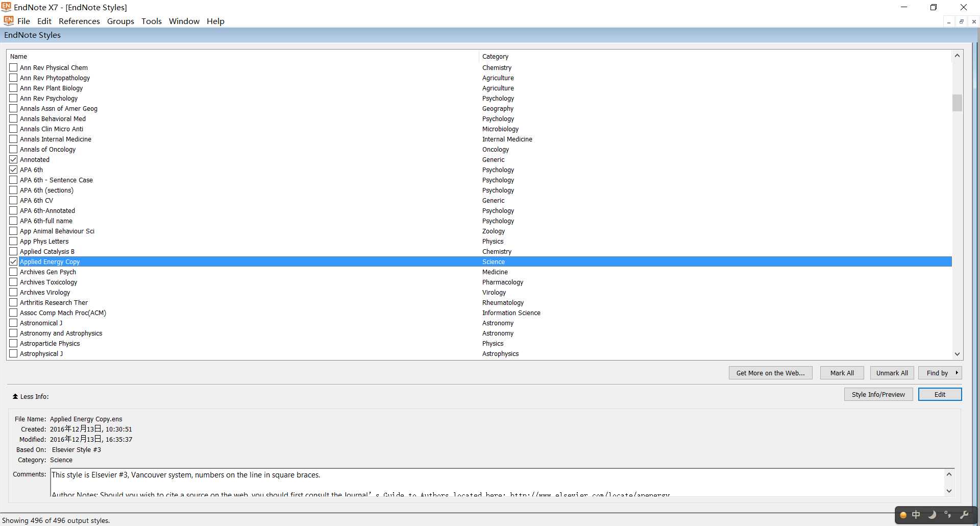
Task: Select the App Animal Behaviour Sci row
Action: 480,231
